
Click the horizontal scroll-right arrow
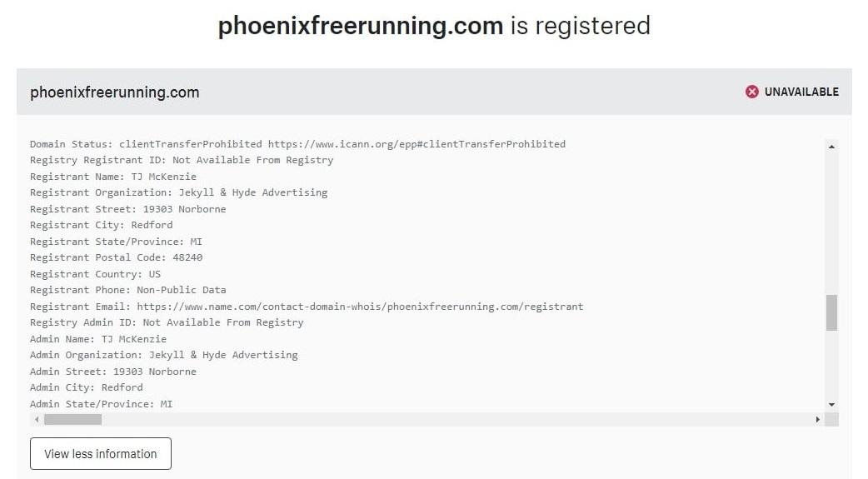818,420
